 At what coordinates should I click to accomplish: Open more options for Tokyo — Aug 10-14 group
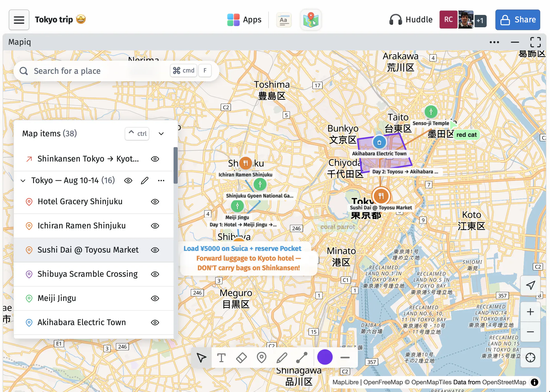pos(161,181)
